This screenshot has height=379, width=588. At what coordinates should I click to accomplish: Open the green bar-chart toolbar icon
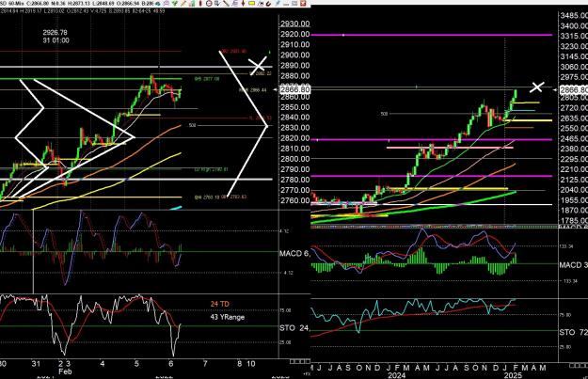tap(192, 4)
